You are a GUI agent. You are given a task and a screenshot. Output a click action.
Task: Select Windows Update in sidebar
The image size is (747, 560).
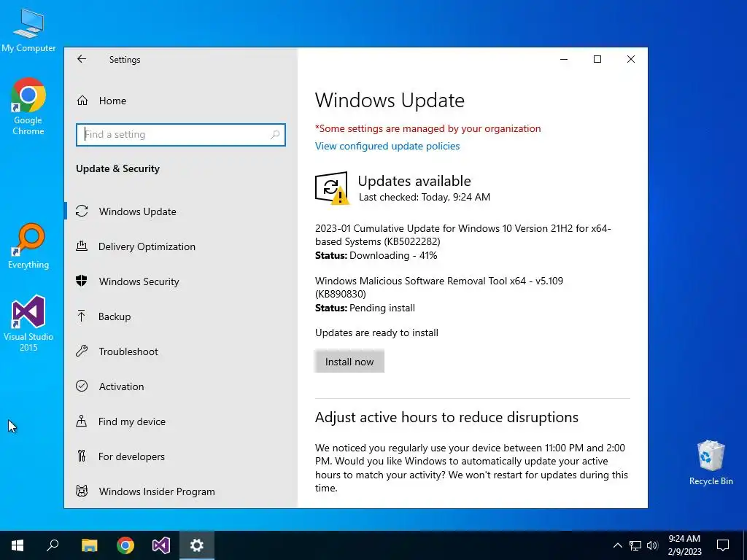(138, 211)
